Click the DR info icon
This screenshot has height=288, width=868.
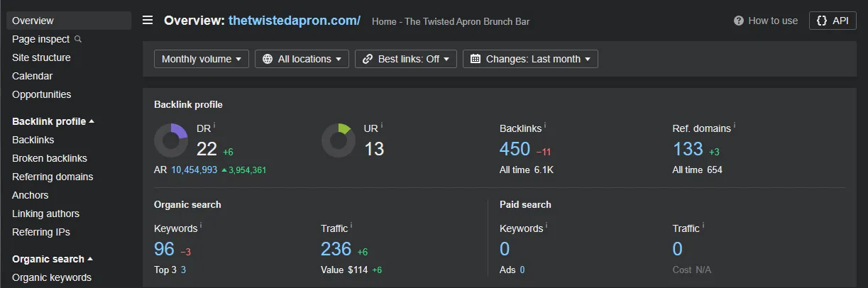214,126
